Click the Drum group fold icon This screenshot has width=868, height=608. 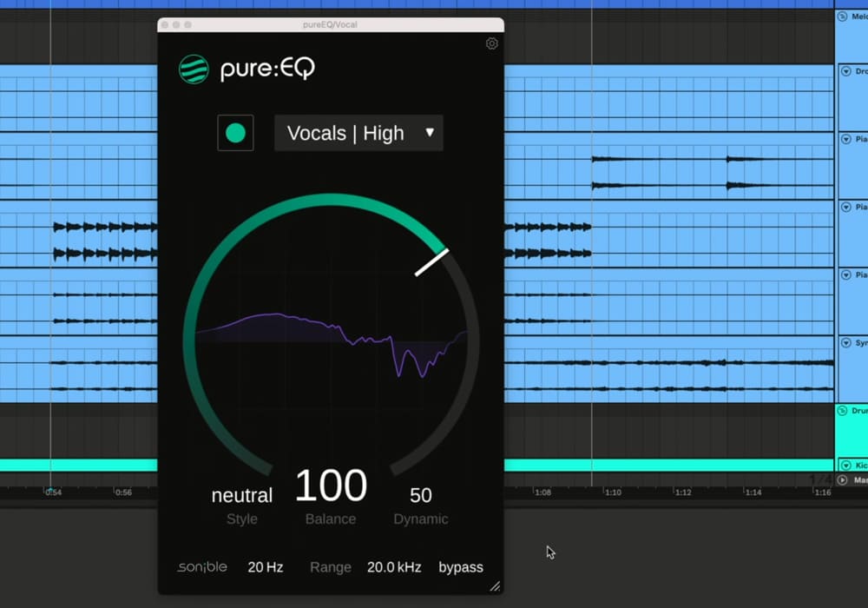tap(842, 410)
